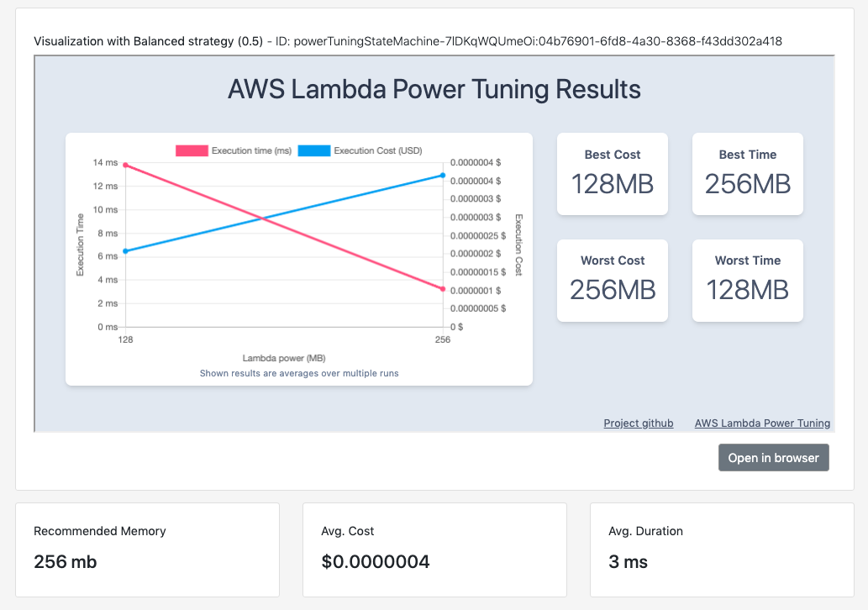The image size is (868, 610).
Task: Click the pink data point at 256 MB
Action: click(x=443, y=289)
